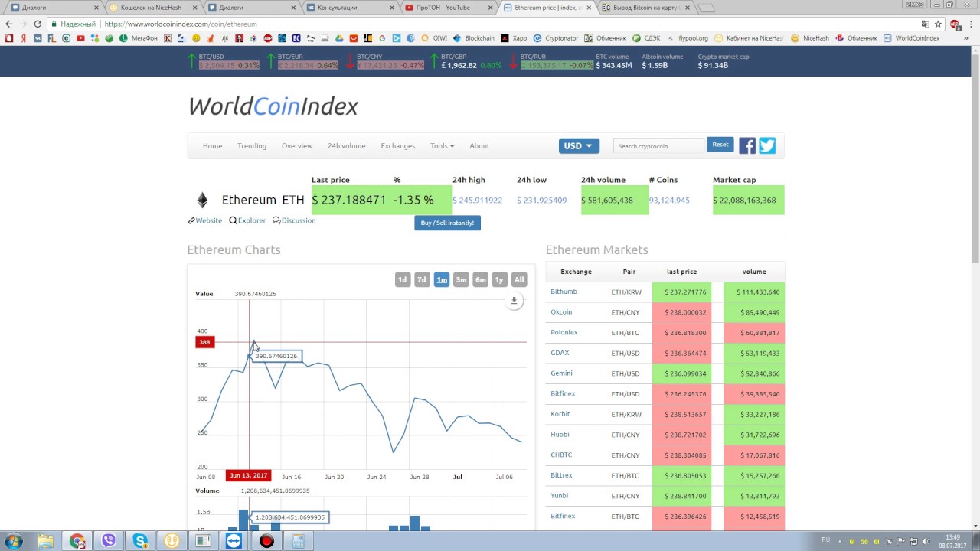
Task: Open the screen recorder taskbar icon
Action: pos(266,541)
